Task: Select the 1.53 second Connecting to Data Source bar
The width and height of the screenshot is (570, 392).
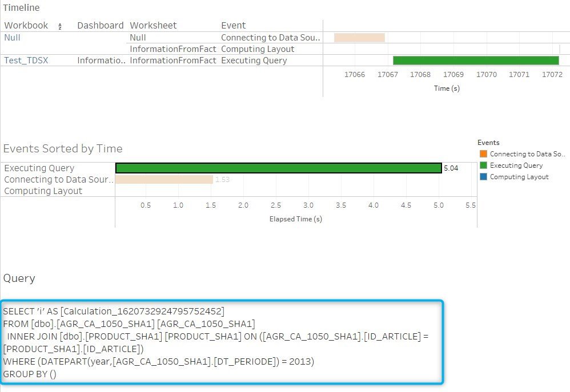Action: 164,179
